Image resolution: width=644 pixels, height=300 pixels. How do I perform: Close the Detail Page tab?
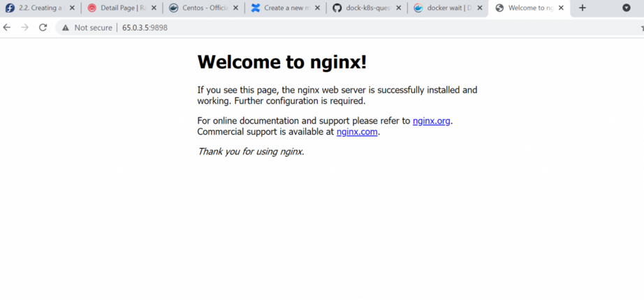(154, 8)
